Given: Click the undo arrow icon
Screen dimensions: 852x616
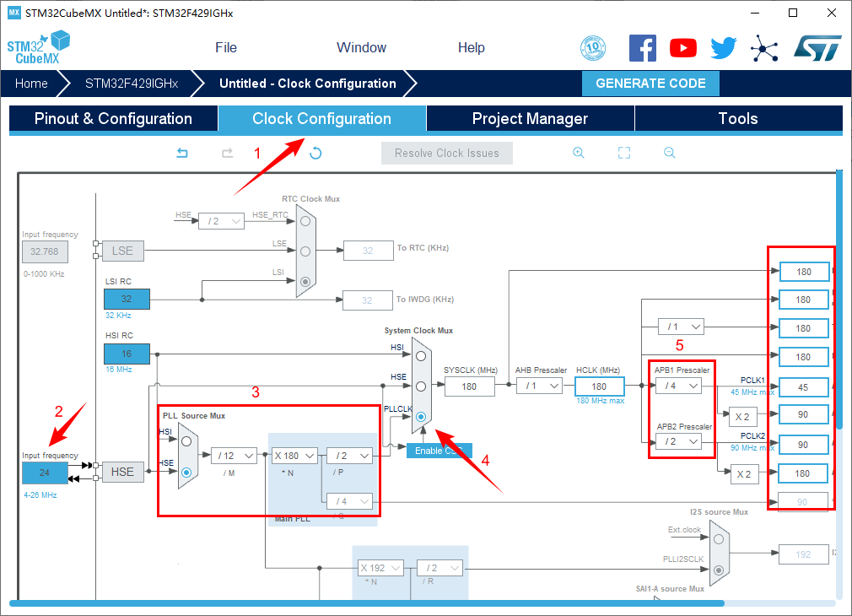Looking at the screenshot, I should pyautogui.click(x=181, y=153).
